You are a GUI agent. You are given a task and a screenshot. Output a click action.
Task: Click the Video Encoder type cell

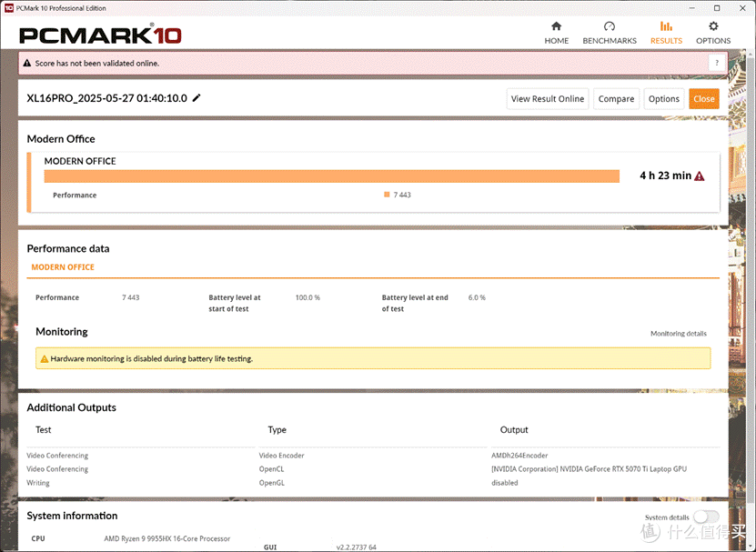[282, 456]
